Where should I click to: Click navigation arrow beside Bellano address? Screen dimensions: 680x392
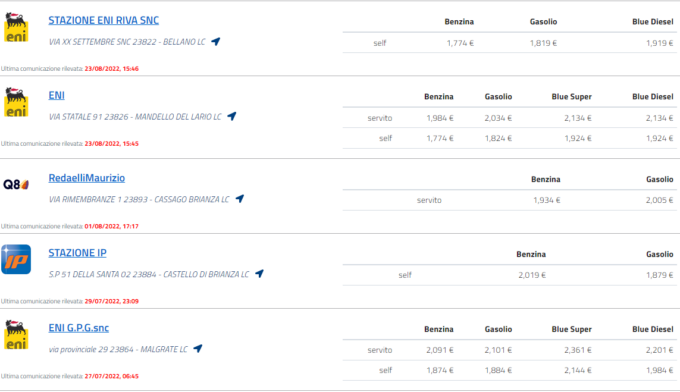pyautogui.click(x=216, y=42)
